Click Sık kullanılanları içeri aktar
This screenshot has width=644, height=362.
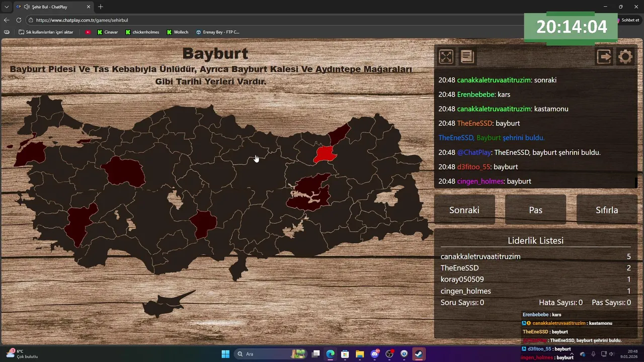pyautogui.click(x=46, y=32)
